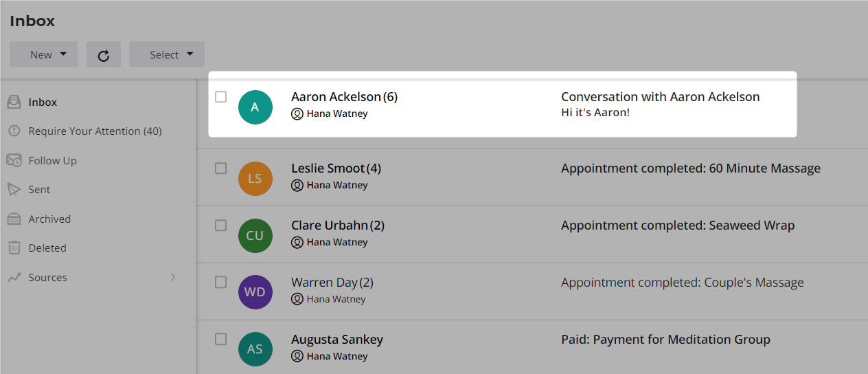The width and height of the screenshot is (868, 374).
Task: Open Paid: Payment for Meditation Group
Action: (x=665, y=339)
